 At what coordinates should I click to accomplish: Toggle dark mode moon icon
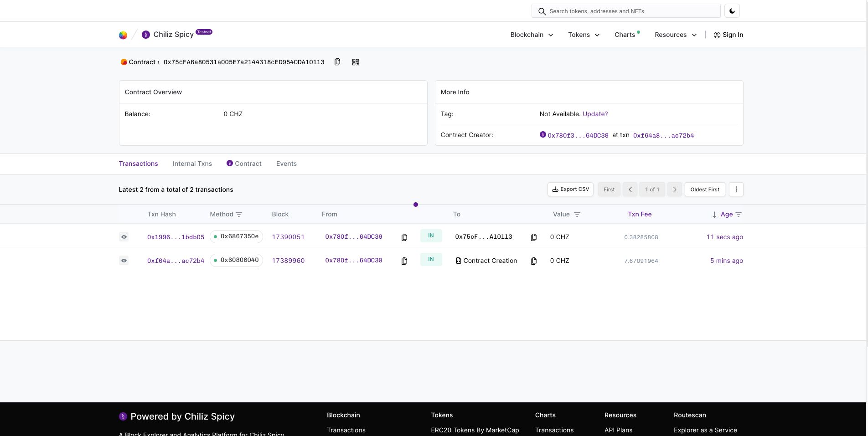click(732, 11)
